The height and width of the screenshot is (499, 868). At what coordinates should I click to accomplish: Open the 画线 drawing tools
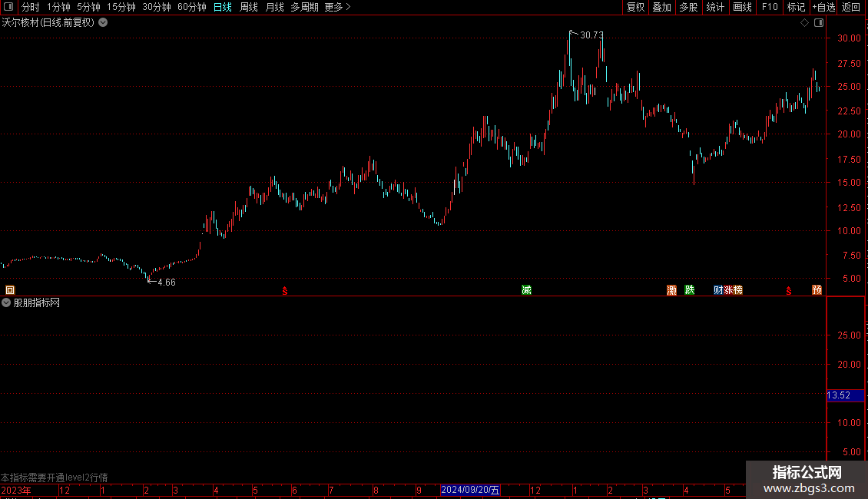click(x=742, y=7)
